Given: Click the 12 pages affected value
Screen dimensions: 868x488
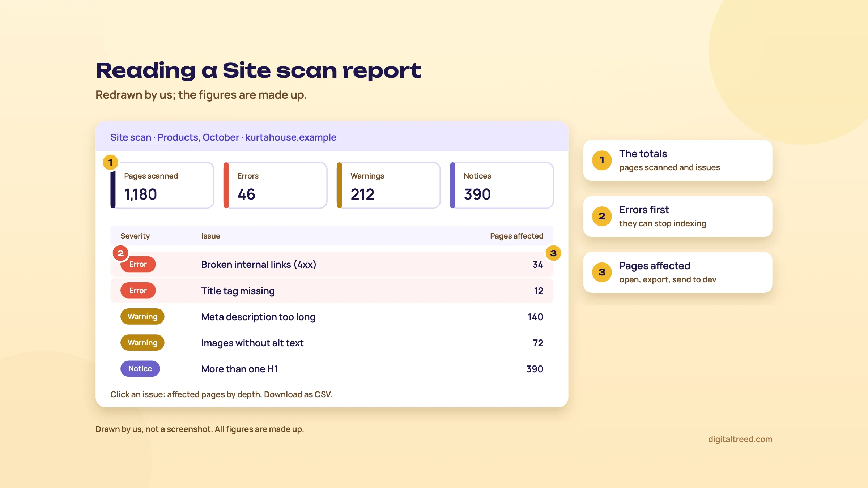Looking at the screenshot, I should point(539,291).
